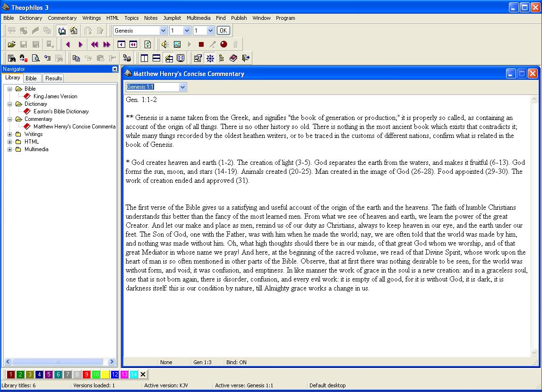The width and height of the screenshot is (542, 392).
Task: Click the window with double left arrow icon
Action: (133, 44)
